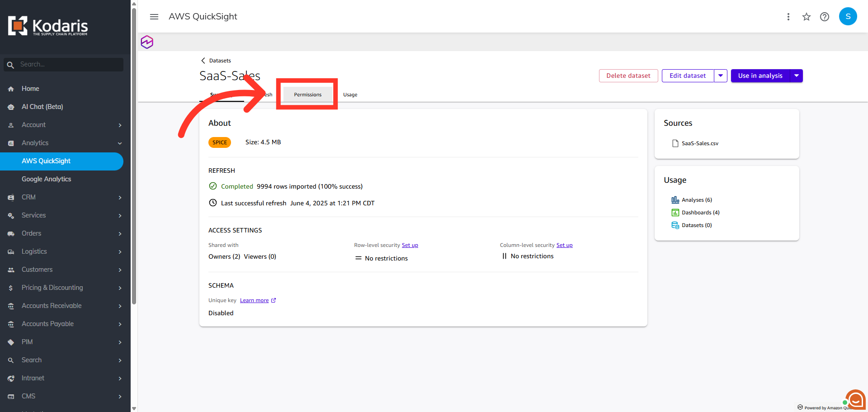Expand the Services chevron
The height and width of the screenshot is (412, 868).
click(120, 216)
